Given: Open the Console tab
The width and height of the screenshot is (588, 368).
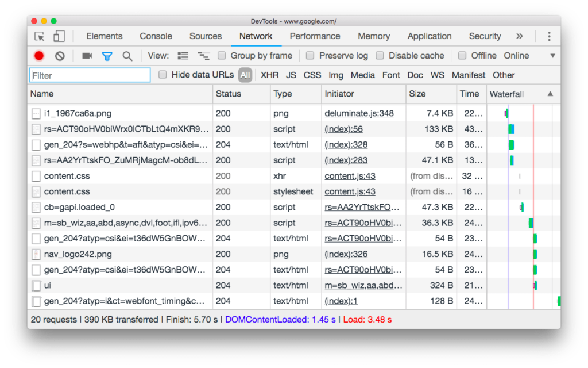Looking at the screenshot, I should (x=156, y=36).
